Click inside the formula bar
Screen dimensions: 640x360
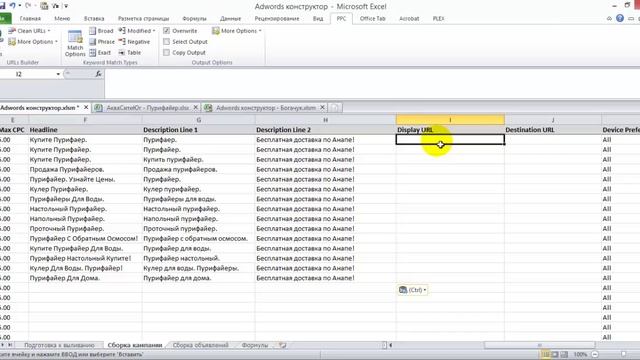(x=371, y=84)
